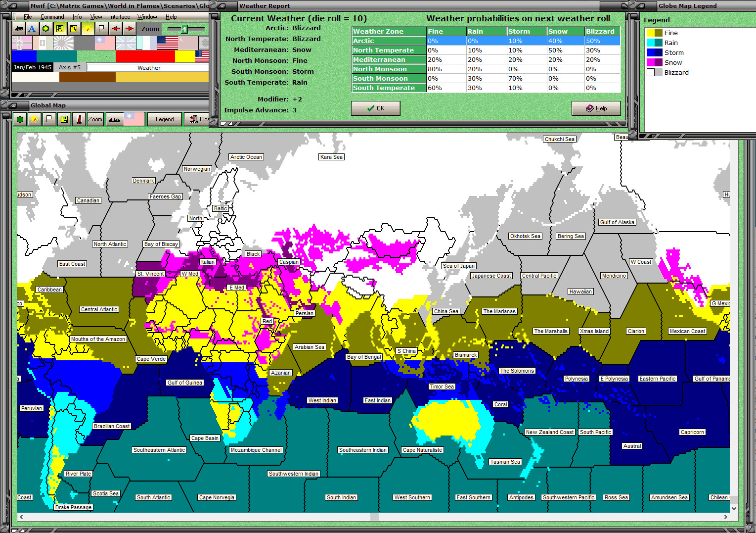Open the Info menu
The height and width of the screenshot is (533, 756).
[77, 17]
